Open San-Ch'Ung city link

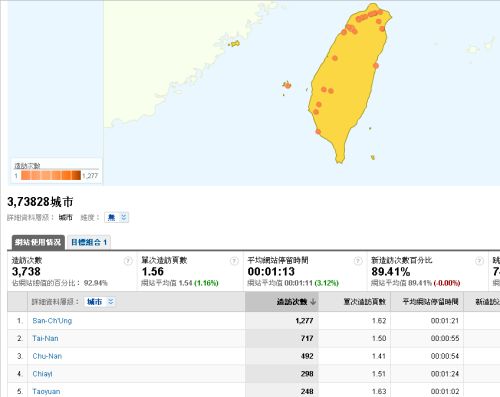tap(52, 321)
